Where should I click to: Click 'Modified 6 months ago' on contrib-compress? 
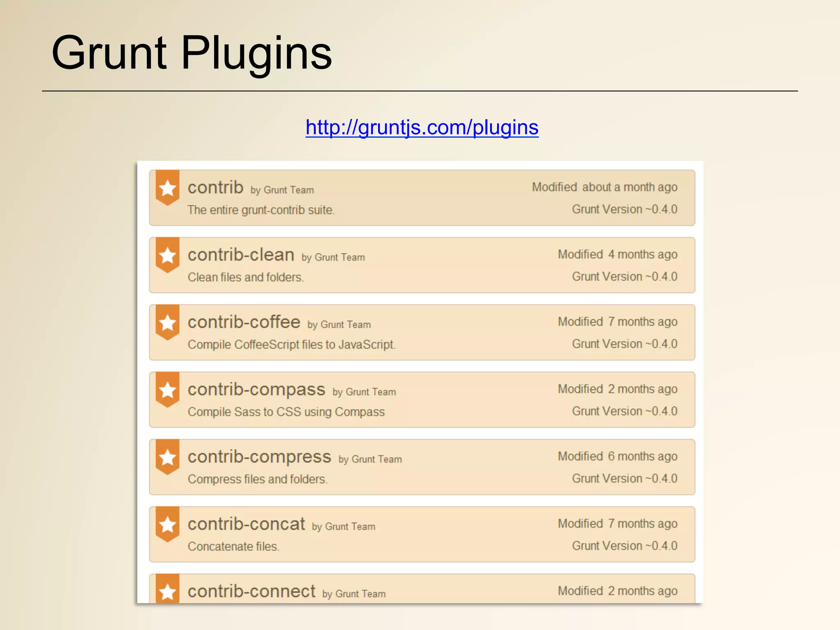(x=618, y=457)
